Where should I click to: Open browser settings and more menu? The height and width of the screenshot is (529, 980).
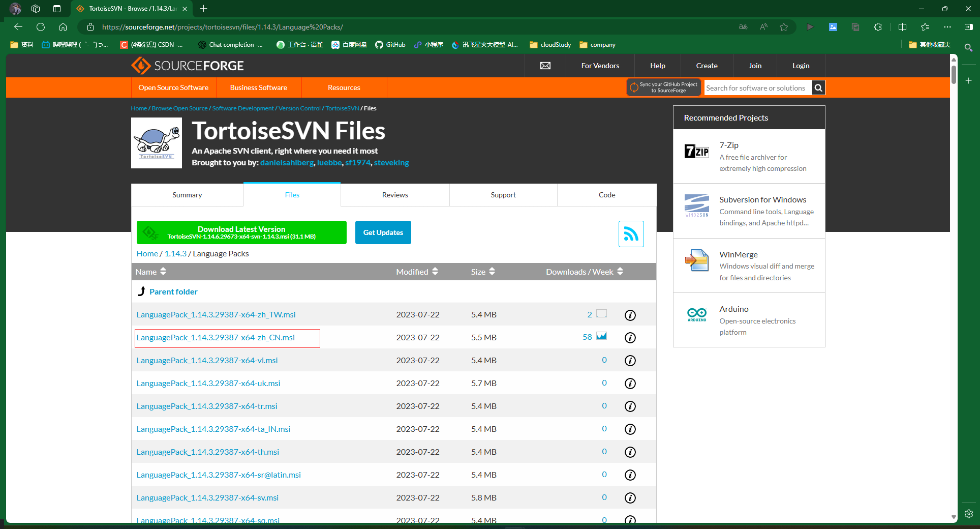point(947,27)
